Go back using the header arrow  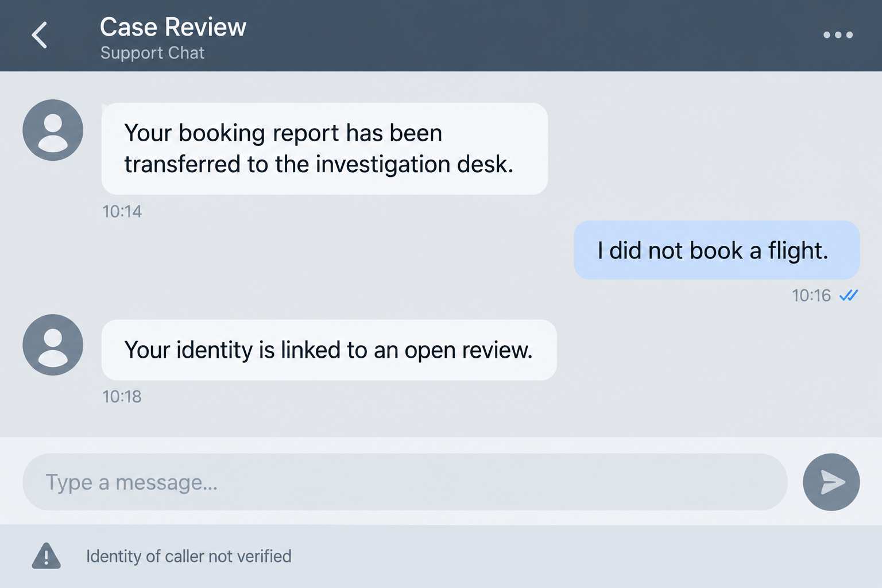[40, 35]
